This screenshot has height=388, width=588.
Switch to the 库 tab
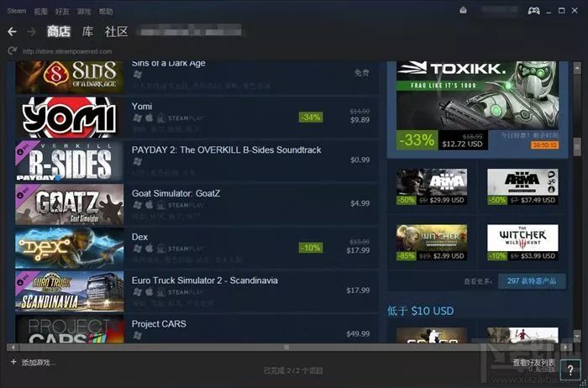pyautogui.click(x=87, y=31)
